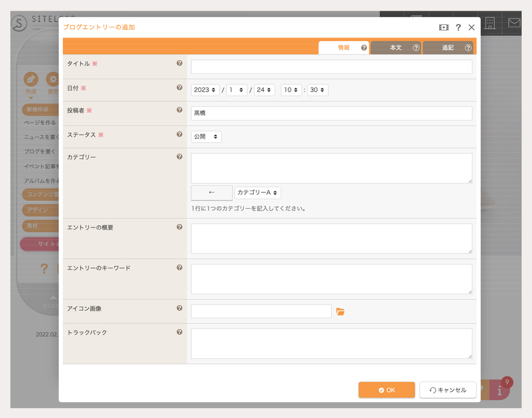Viewport: 532px width, 418px height.
Task: Open the info notification badge icon
Action: pos(501,390)
